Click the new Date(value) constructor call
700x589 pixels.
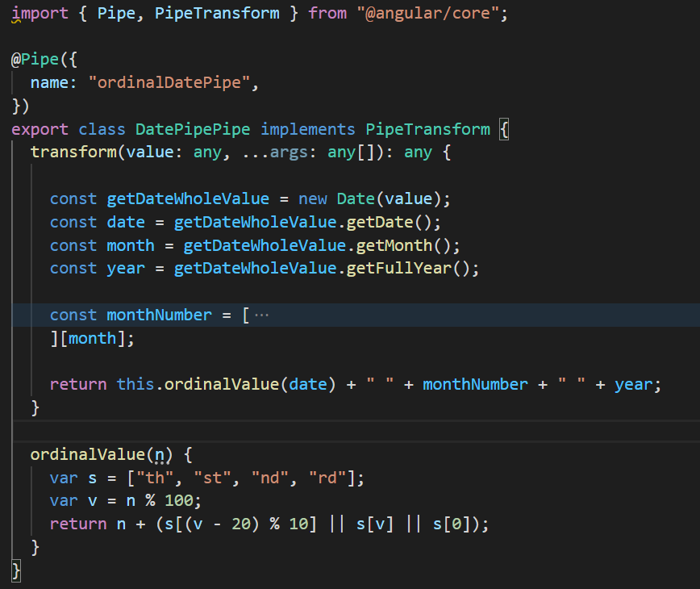pos(374,198)
